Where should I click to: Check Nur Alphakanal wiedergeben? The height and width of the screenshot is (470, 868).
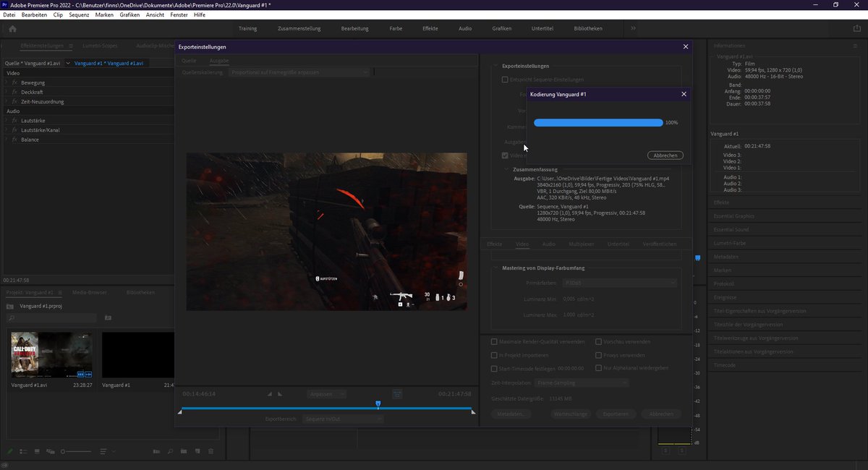coord(598,368)
